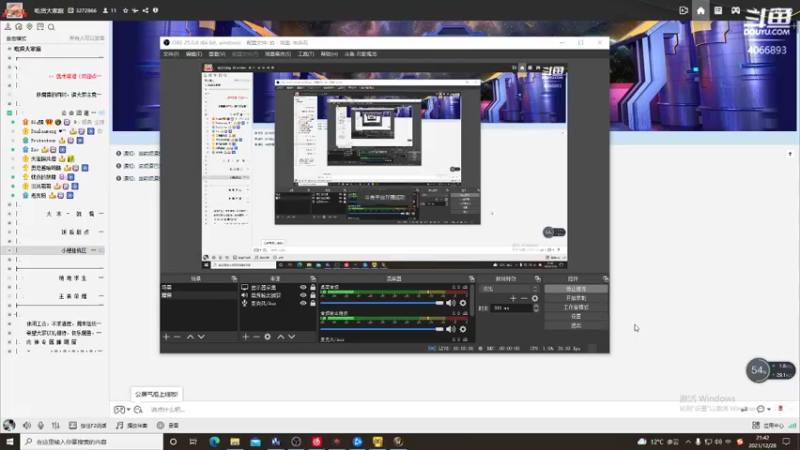Open the Tools menu in OBS
The height and width of the screenshot is (450, 800).
click(306, 54)
